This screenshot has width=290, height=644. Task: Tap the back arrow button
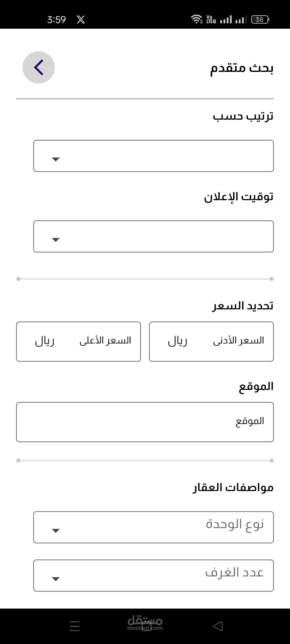(39, 67)
